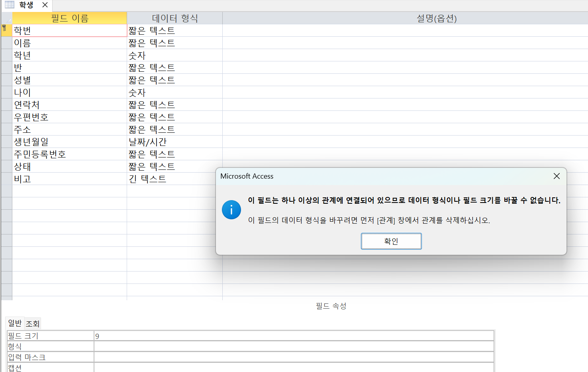Select the 이름 field name cell
This screenshot has width=588, height=372.
pos(69,43)
